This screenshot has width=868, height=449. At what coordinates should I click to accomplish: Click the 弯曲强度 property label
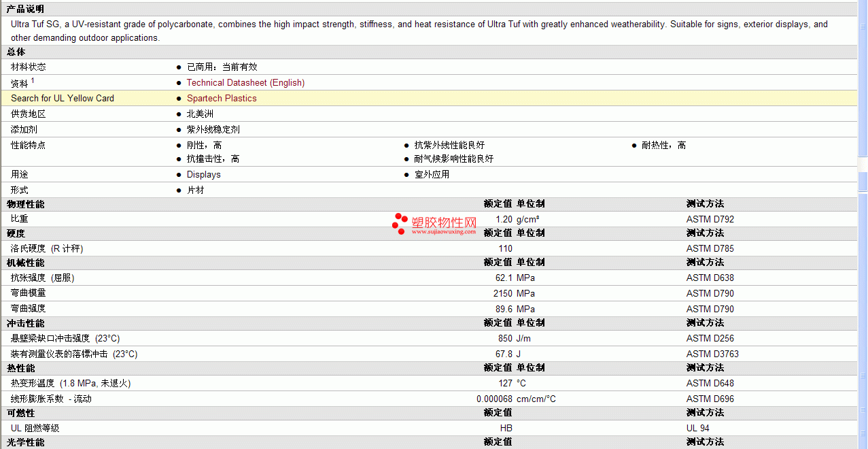(x=29, y=309)
